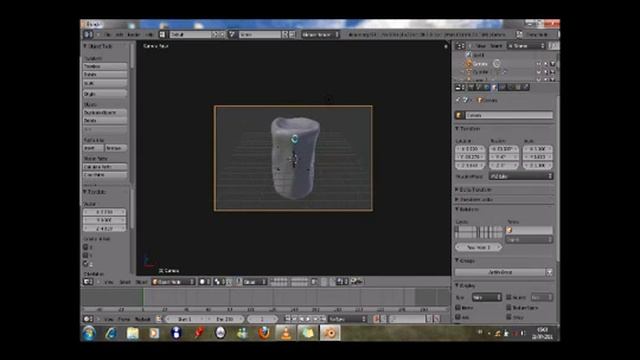The width and height of the screenshot is (640, 360).
Task: Click the Rotate button in Object Tools
Action: click(105, 74)
